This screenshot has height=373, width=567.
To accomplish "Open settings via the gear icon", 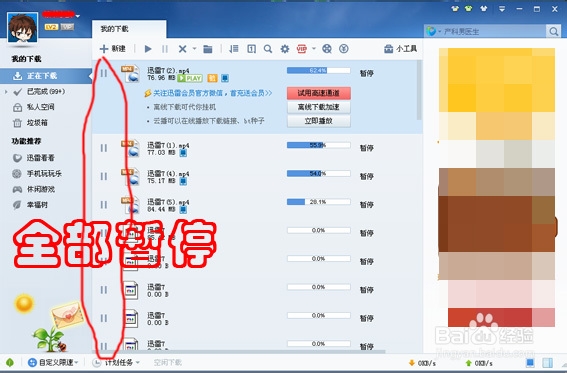I will point(285,49).
